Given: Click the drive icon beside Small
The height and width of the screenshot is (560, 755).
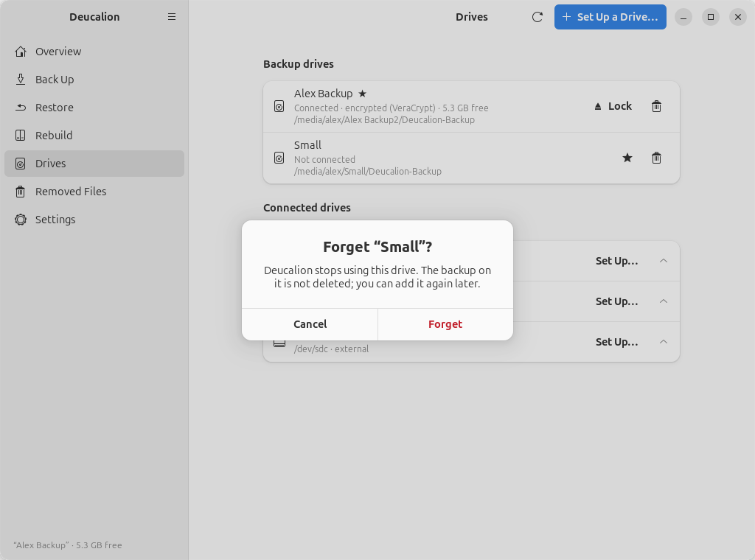Looking at the screenshot, I should point(279,158).
